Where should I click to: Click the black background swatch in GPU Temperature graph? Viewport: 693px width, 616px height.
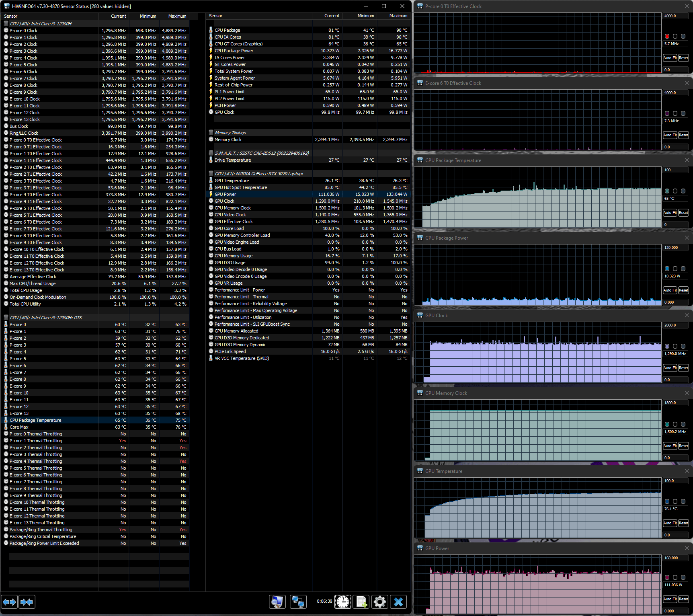click(675, 501)
